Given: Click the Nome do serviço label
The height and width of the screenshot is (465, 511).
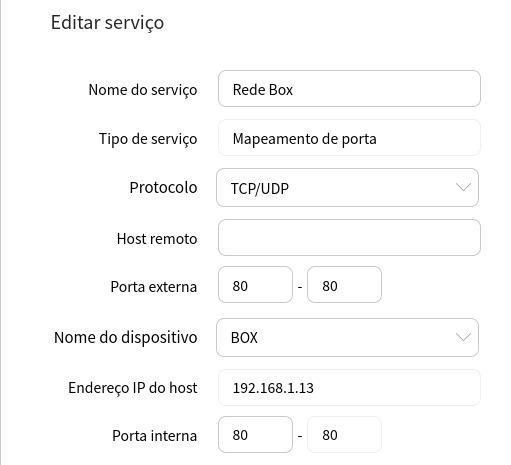Looking at the screenshot, I should coord(143,90).
